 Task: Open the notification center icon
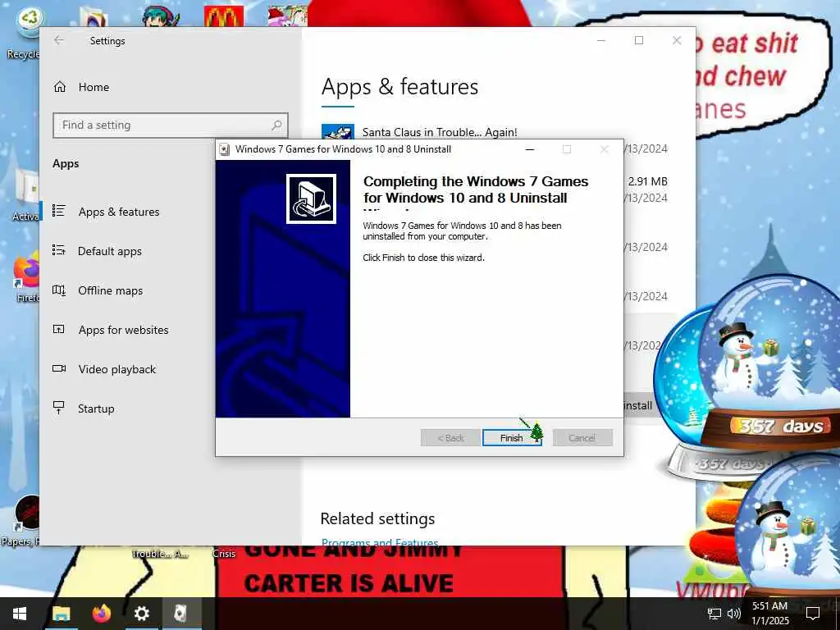click(813, 614)
